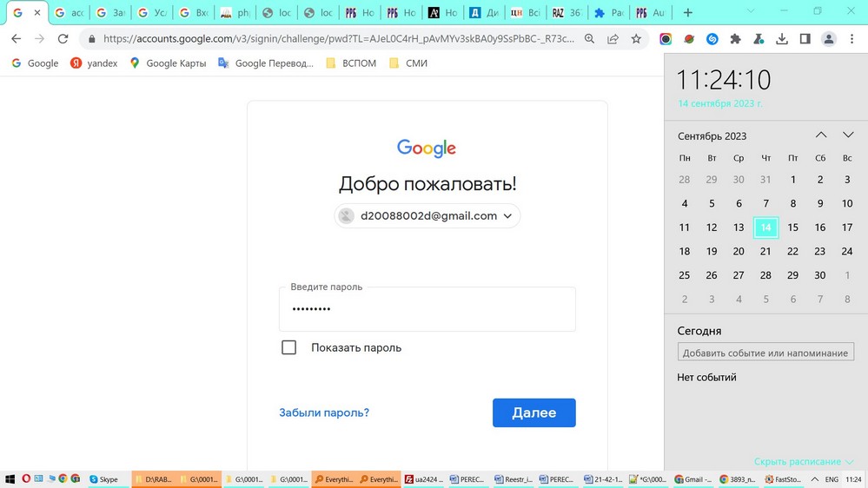The width and height of the screenshot is (868, 488).
Task: Open the Windows Start button
Action: (x=10, y=479)
